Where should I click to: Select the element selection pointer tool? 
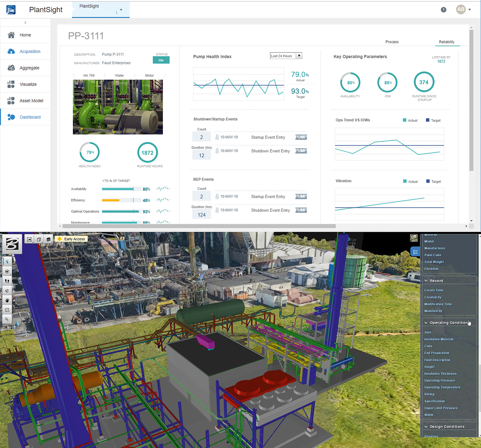(7, 261)
